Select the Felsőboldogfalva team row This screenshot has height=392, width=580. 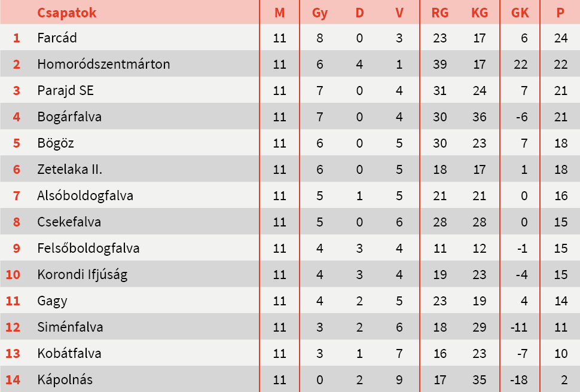coord(88,248)
